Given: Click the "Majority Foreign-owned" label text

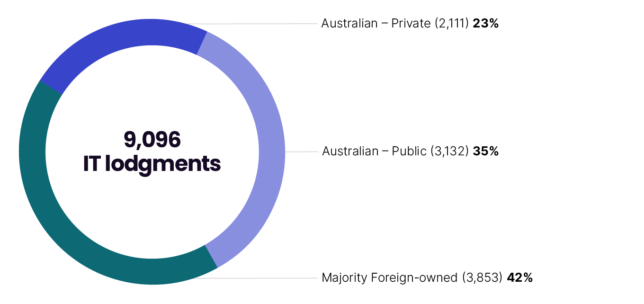Looking at the screenshot, I should 390,277.
